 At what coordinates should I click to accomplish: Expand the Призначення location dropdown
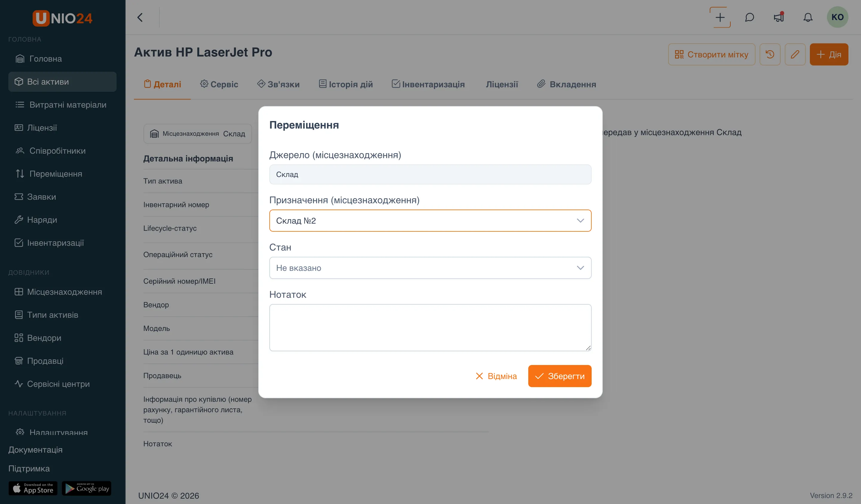[430, 221]
